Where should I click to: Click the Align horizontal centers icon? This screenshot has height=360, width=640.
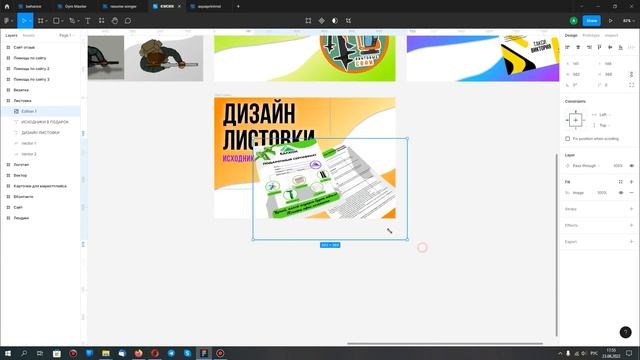pyautogui.click(x=578, y=47)
